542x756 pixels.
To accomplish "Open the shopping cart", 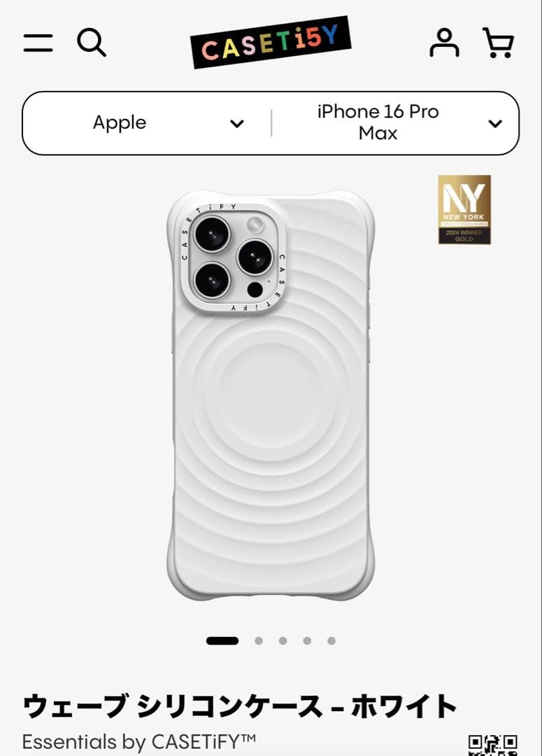I will tap(498, 43).
